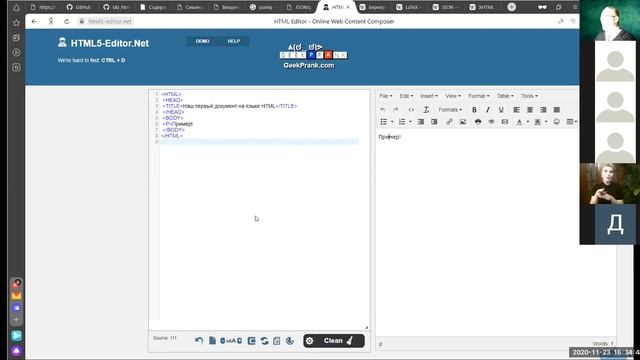Reload the browser page
The height and width of the screenshot is (360, 640).
pos(67,21)
